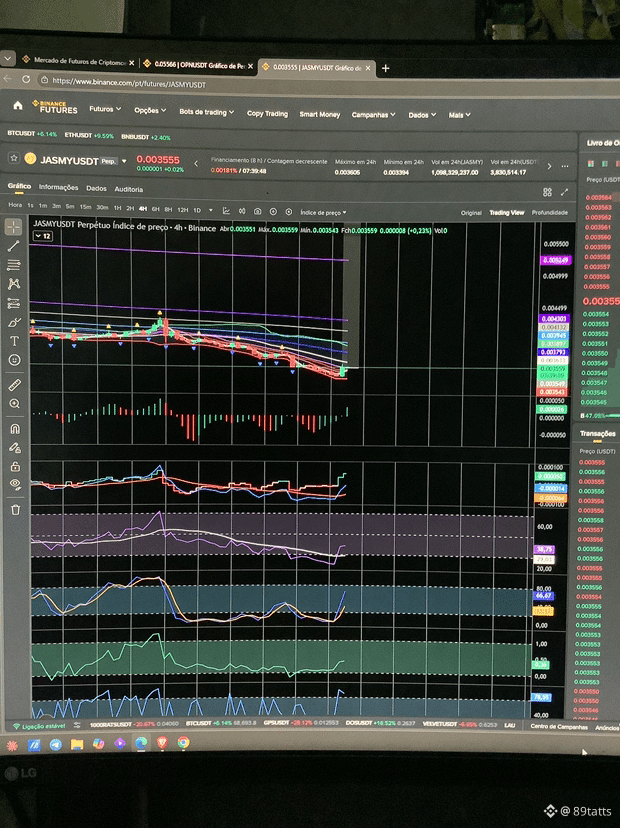Click the add plus circle toolbar icon

pyautogui.click(x=273, y=211)
